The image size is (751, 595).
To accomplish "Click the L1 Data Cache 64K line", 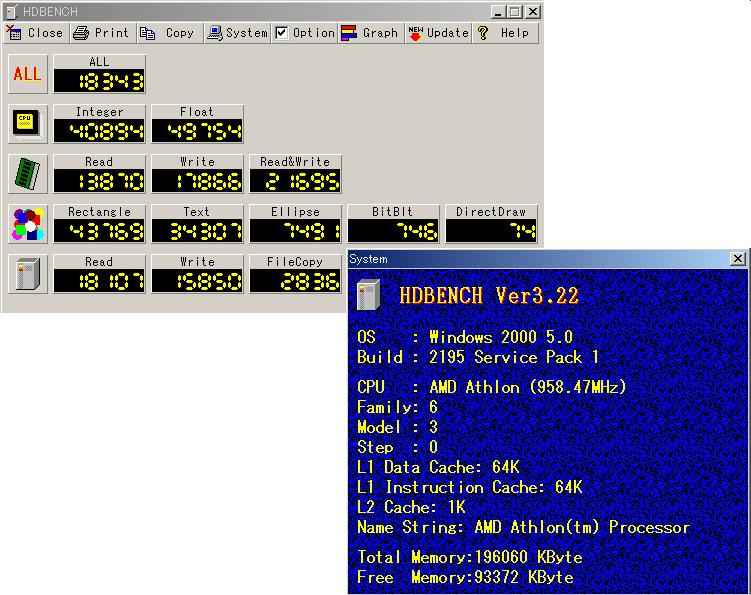I will click(x=438, y=467).
